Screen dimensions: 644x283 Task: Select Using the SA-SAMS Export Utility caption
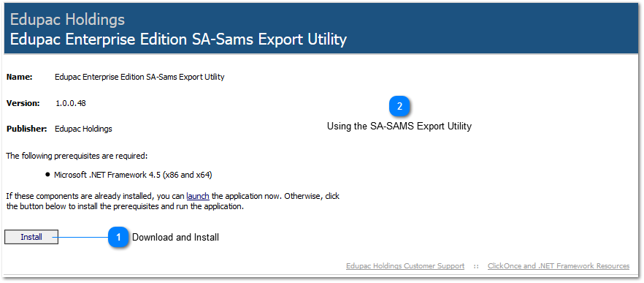[399, 127]
